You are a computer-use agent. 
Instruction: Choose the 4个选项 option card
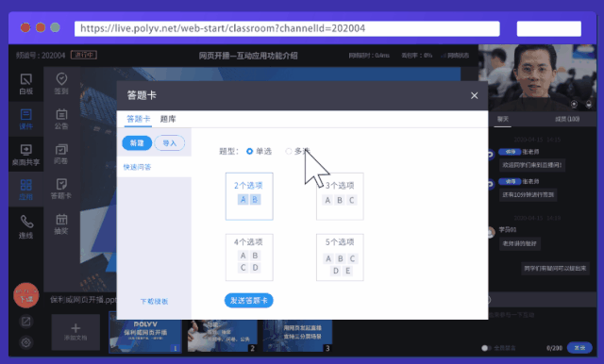[x=249, y=257]
